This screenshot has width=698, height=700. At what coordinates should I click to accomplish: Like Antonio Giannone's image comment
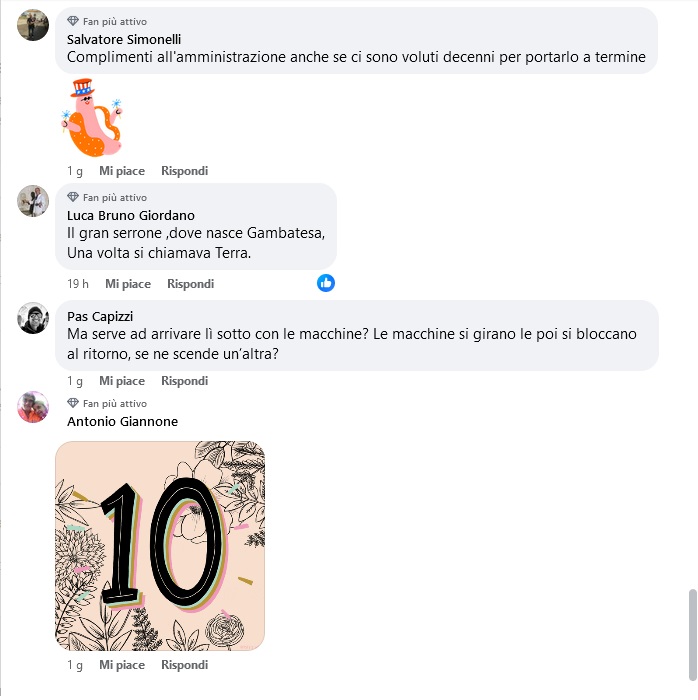click(x=122, y=665)
